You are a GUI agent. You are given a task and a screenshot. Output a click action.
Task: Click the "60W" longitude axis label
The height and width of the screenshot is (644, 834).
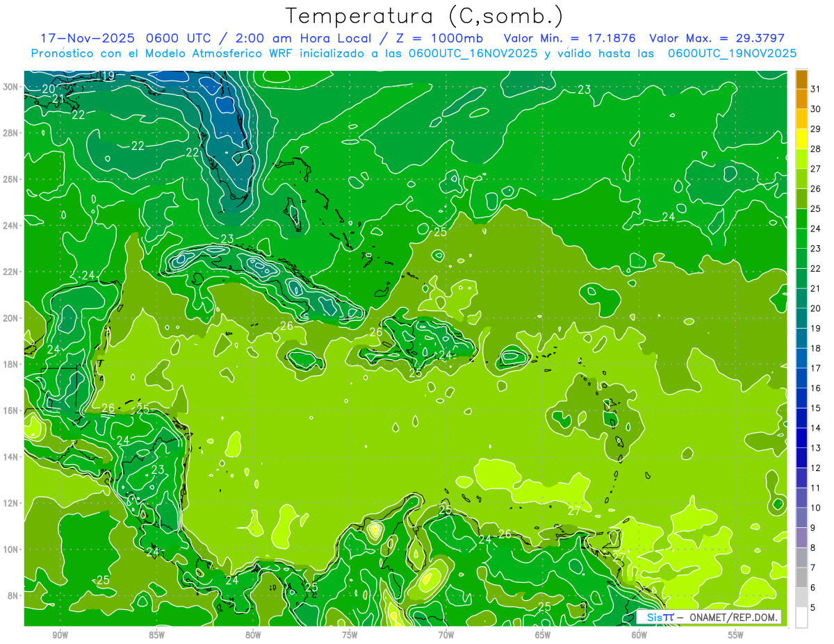[x=639, y=635]
